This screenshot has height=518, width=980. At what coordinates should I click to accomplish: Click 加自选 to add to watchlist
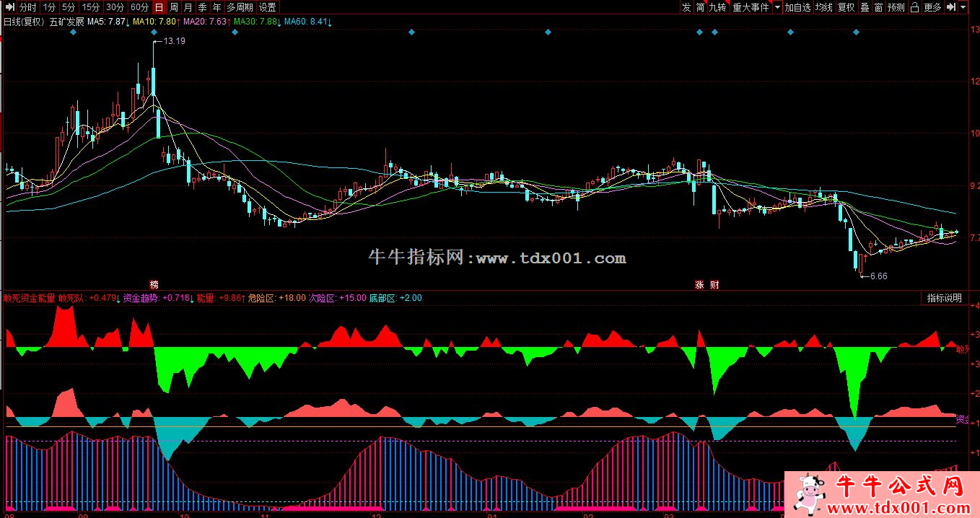point(798,7)
